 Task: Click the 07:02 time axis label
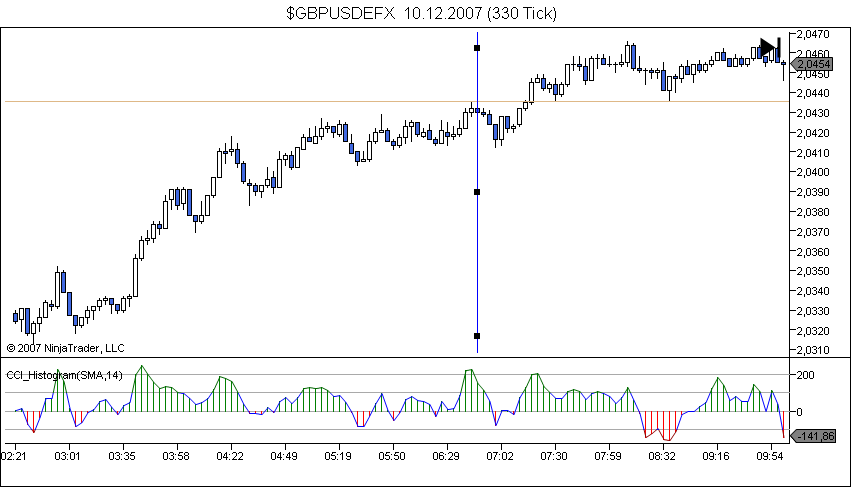coord(499,456)
